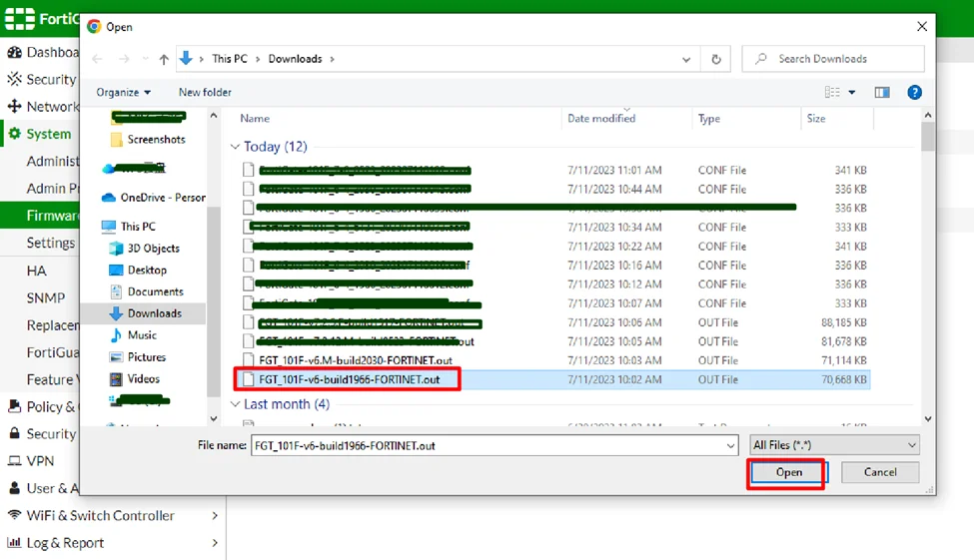This screenshot has height=560, width=974.
Task: Open Pictures folder in navigation pane
Action: [137, 357]
